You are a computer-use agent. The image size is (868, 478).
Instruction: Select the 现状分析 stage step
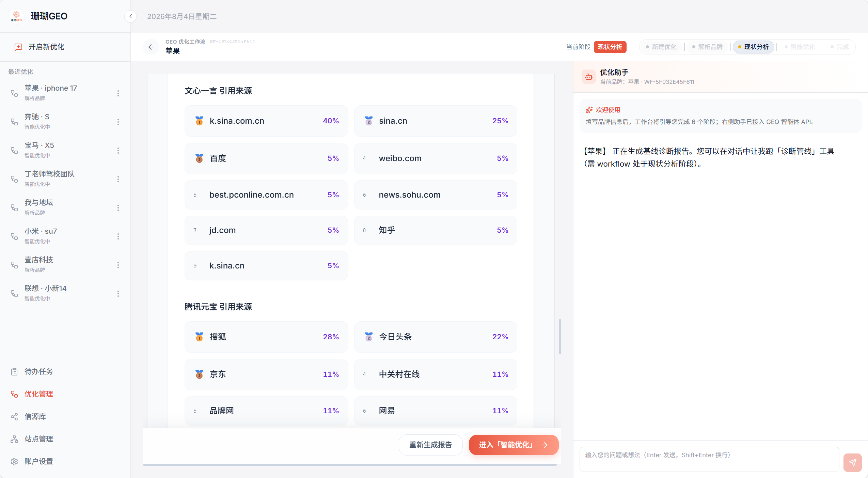[x=753, y=47]
